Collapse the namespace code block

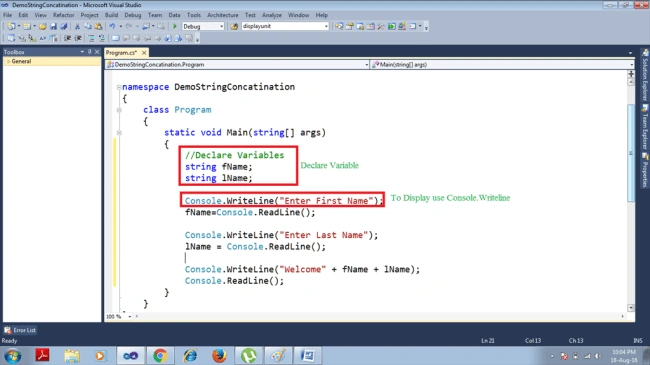[x=119, y=87]
